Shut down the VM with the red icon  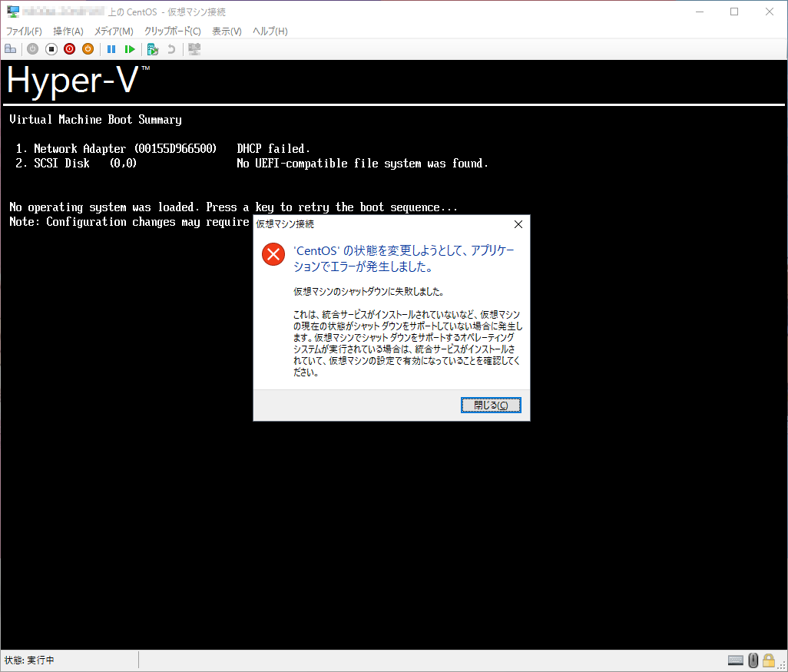[69, 49]
